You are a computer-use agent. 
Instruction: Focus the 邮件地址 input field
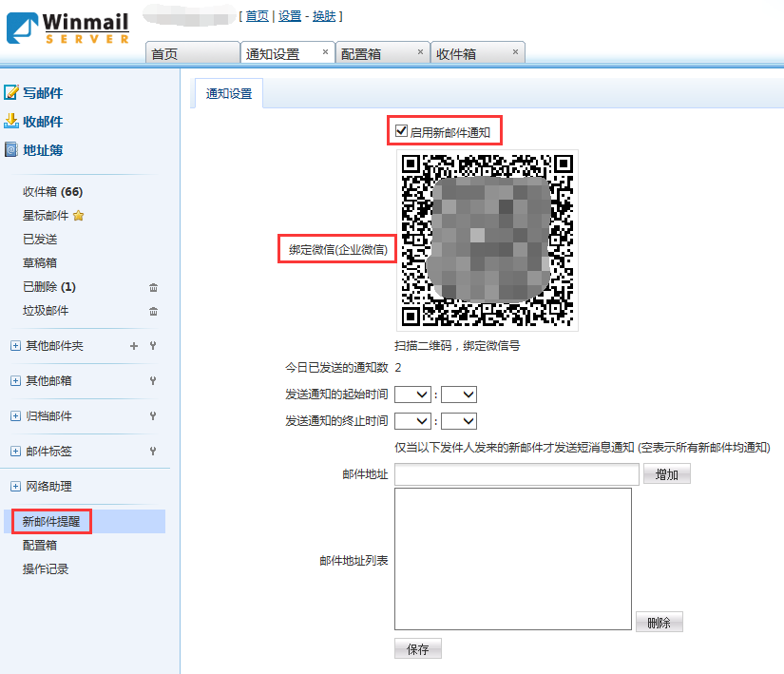pos(517,474)
